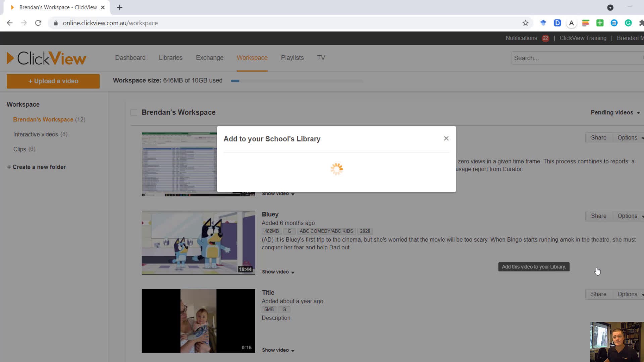Click the browser address bar URL

click(x=110, y=23)
